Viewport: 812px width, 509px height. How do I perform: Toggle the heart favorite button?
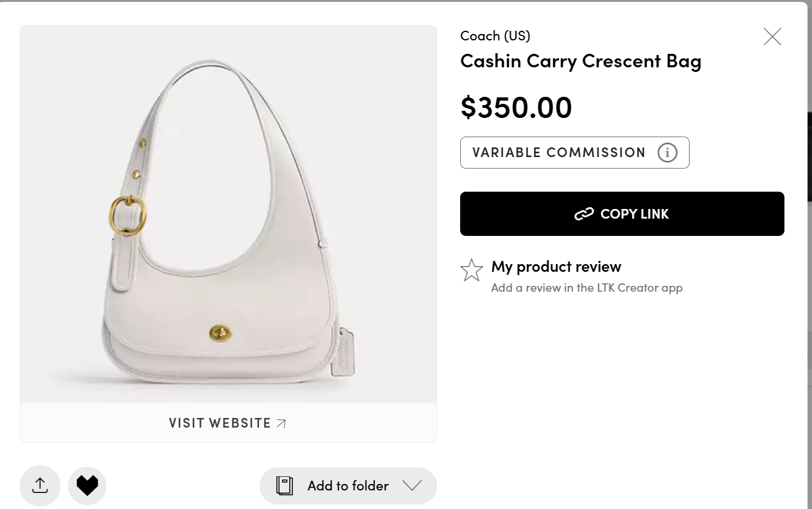tap(87, 486)
